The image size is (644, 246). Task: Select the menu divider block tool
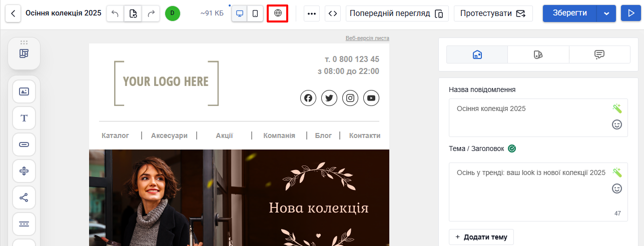click(24, 224)
